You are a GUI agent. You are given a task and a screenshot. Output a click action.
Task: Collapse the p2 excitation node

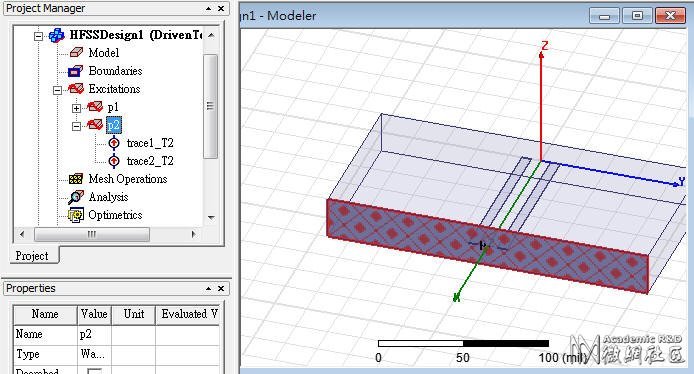(x=76, y=126)
